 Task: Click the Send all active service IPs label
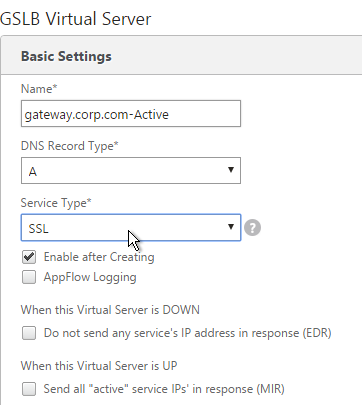(164, 389)
